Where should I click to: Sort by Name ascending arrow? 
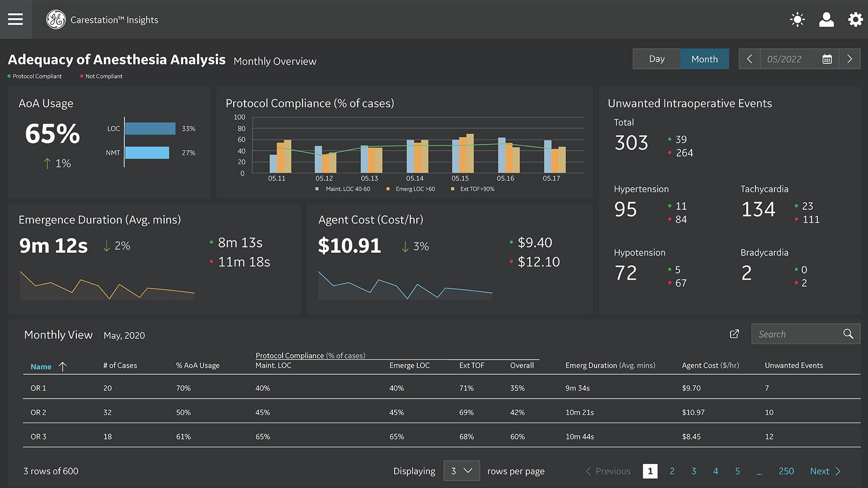coord(63,366)
